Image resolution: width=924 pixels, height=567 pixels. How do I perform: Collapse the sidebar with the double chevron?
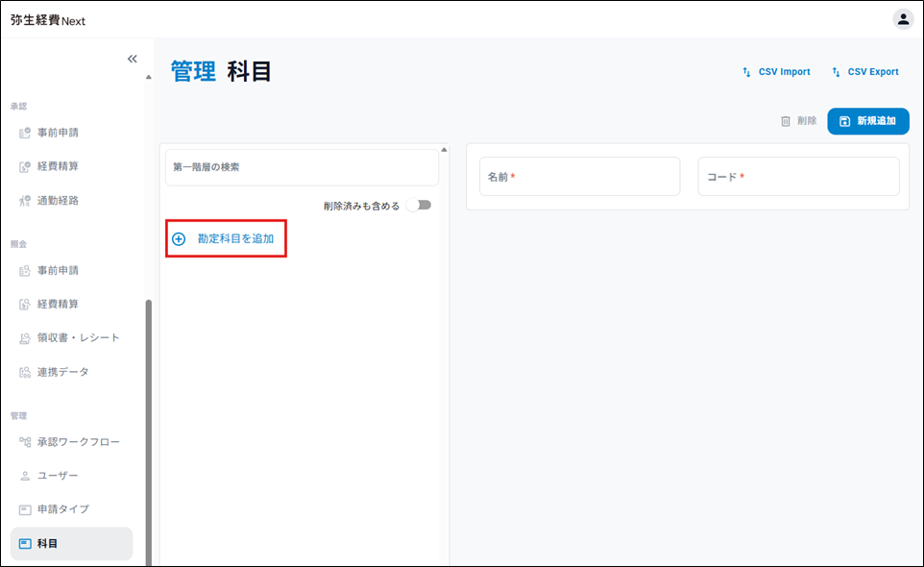tap(132, 59)
